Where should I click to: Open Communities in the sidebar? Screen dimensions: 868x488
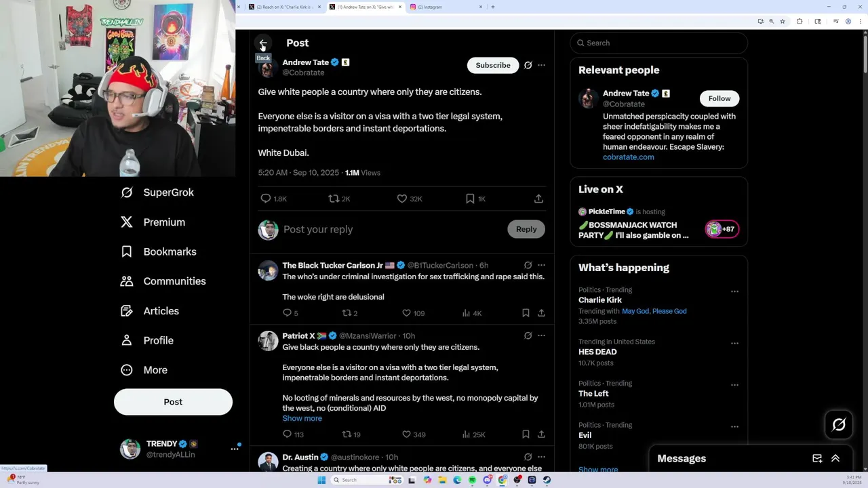click(x=163, y=281)
